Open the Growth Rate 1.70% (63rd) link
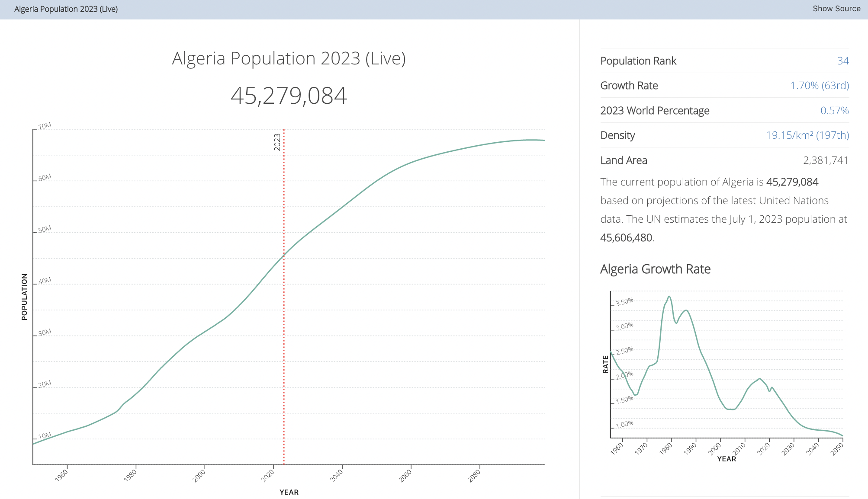 [x=819, y=86]
